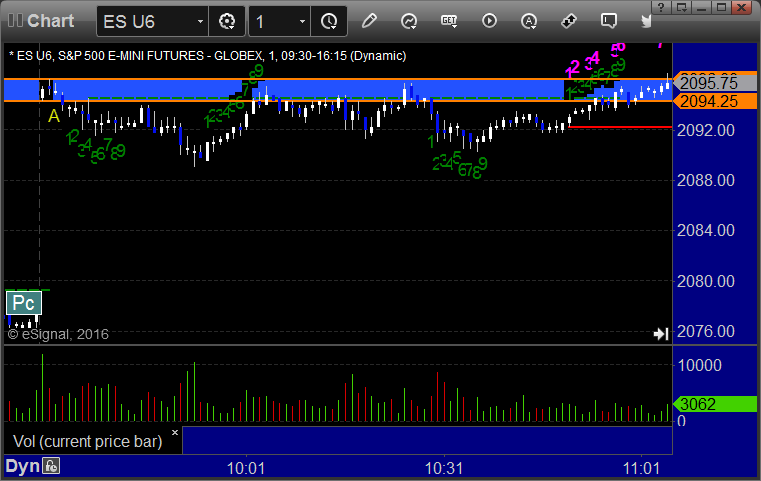
Task: Click the red horizontal line at 2092
Action: (620, 127)
